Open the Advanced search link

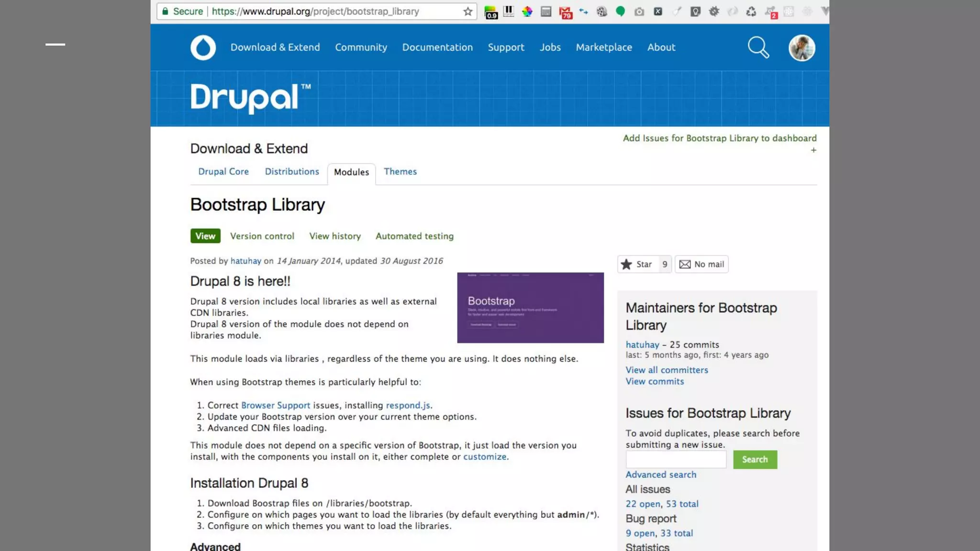(661, 474)
